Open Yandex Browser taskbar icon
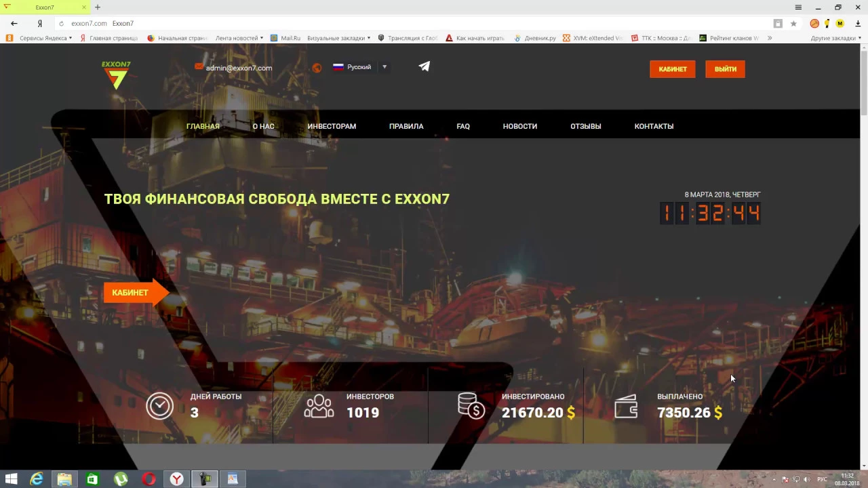Image resolution: width=868 pixels, height=488 pixels. [x=176, y=479]
